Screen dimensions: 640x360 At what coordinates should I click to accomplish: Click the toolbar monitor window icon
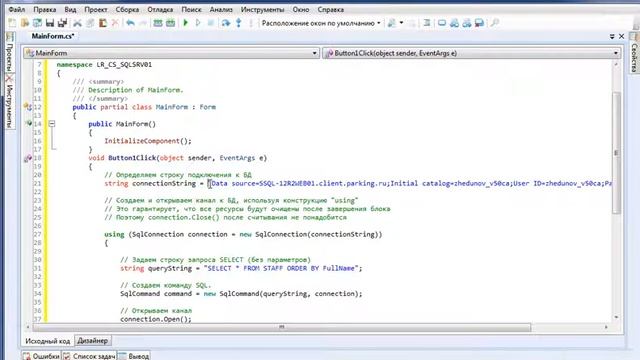442,23
